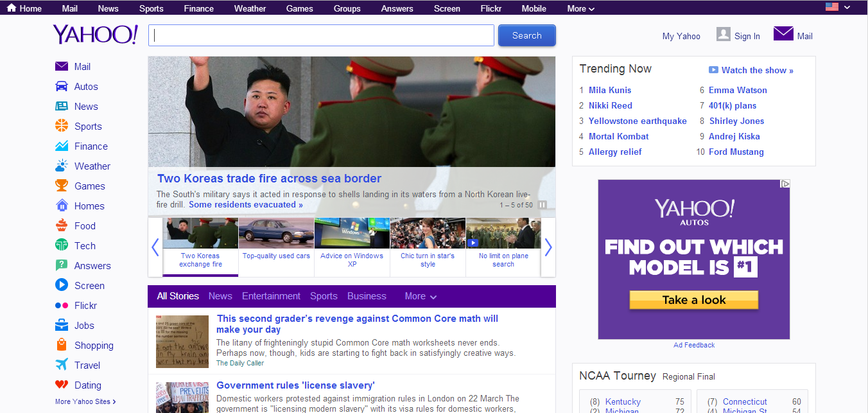The height and width of the screenshot is (413, 868).
Task: Click the Autos car icon in sidebar
Action: 62,87
